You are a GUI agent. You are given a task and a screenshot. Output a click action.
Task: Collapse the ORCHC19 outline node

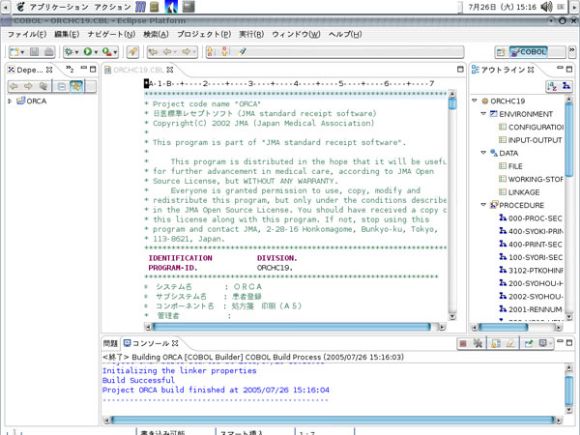click(x=475, y=101)
